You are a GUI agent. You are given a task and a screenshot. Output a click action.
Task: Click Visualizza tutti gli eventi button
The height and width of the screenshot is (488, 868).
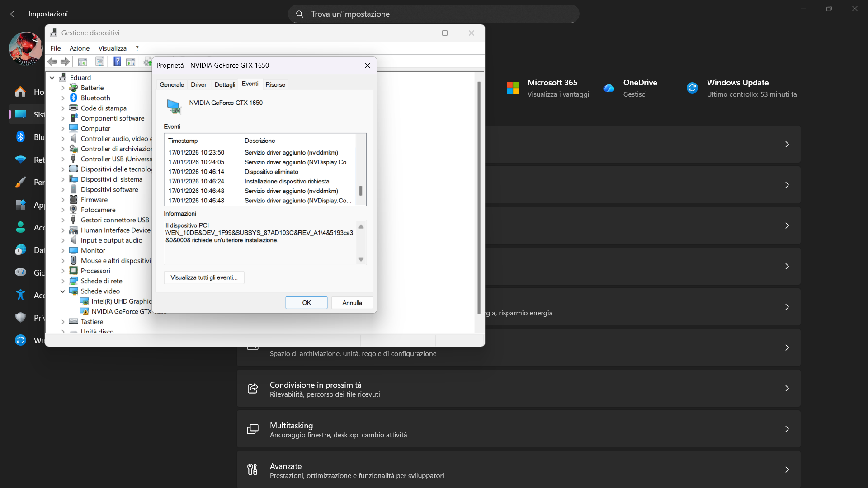tap(204, 277)
